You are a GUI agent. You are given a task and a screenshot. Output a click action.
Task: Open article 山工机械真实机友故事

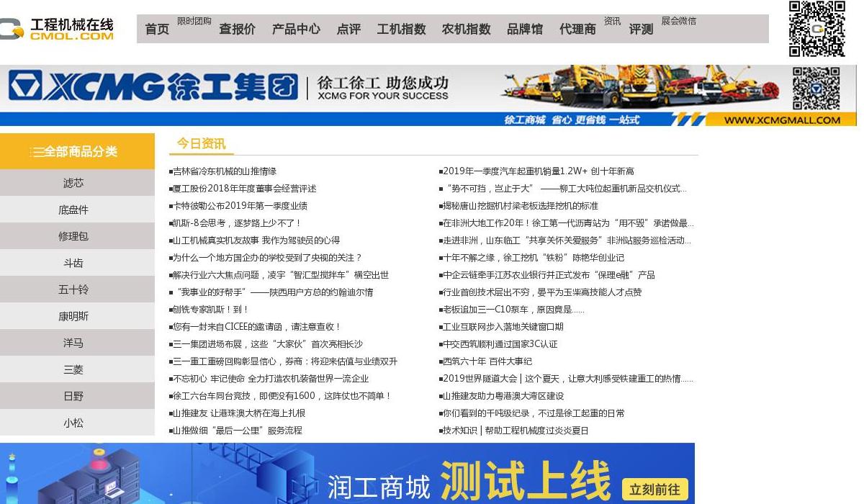254,240
